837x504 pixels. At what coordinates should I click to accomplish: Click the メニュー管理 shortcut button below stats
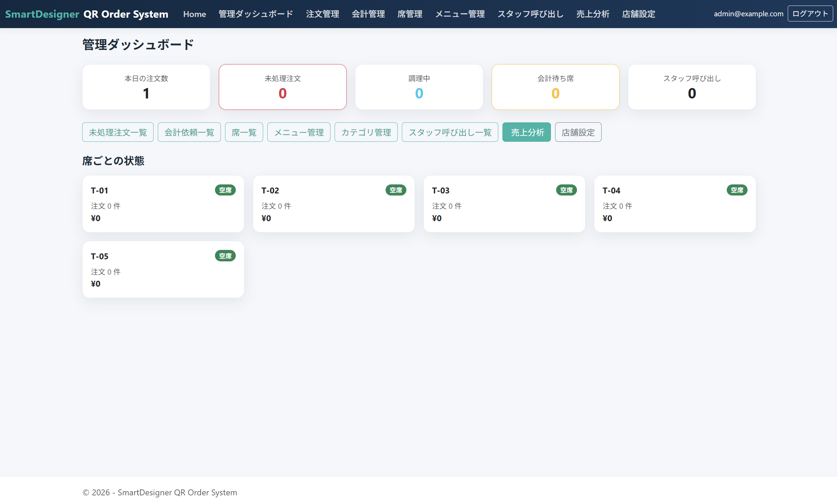pyautogui.click(x=299, y=132)
